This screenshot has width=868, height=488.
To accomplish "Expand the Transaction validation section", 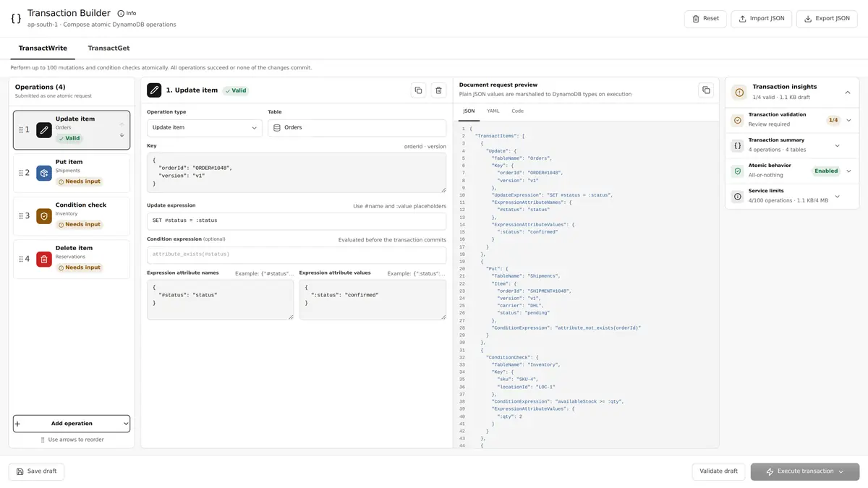I will pyautogui.click(x=848, y=121).
